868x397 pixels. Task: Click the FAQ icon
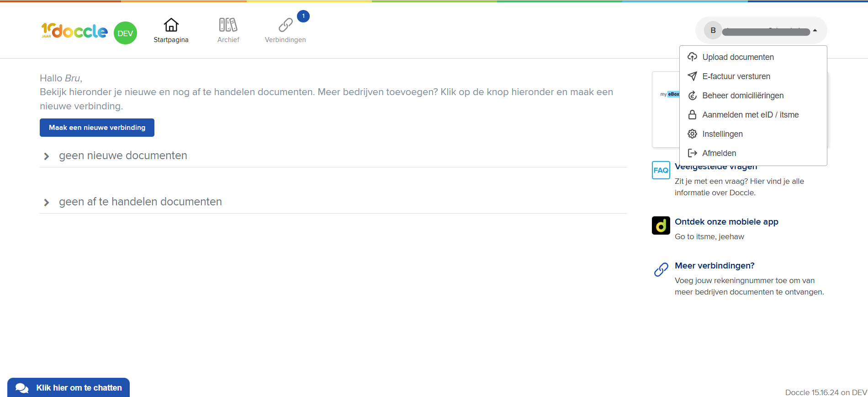(x=661, y=170)
